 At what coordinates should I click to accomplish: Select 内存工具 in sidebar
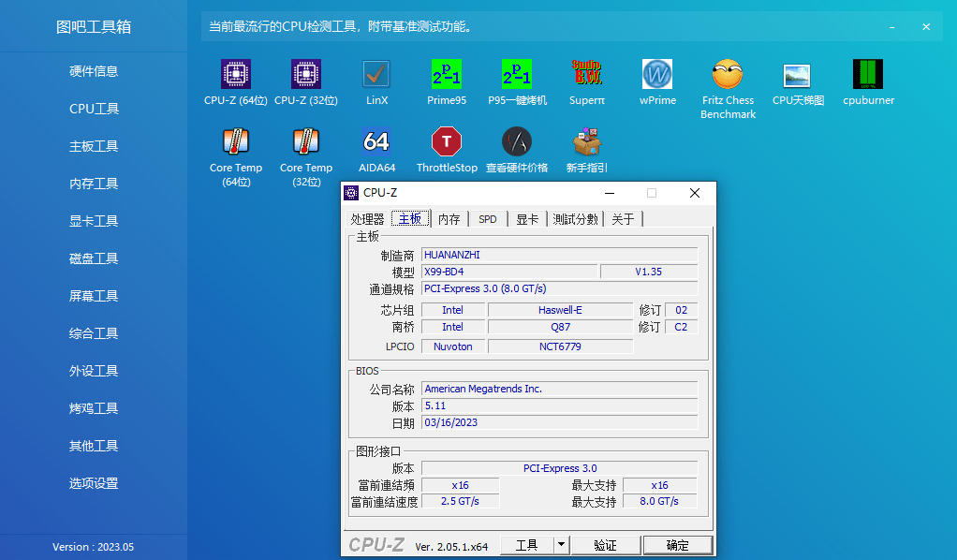(x=94, y=184)
